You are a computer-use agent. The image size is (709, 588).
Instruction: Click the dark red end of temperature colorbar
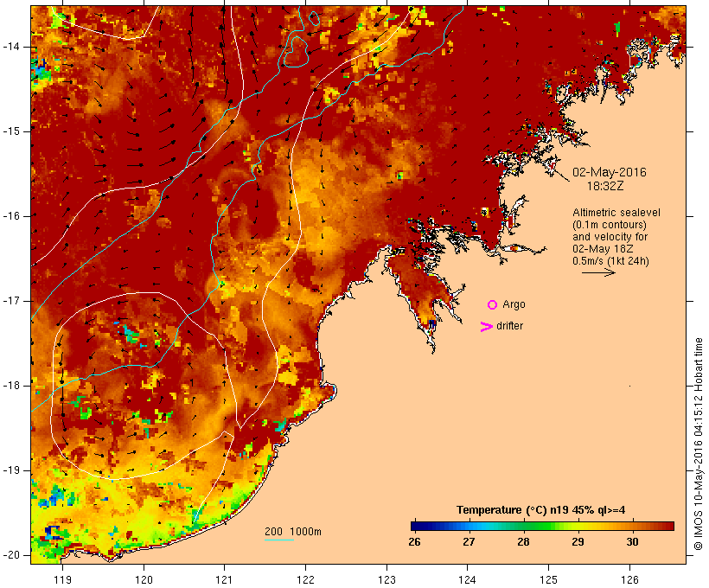671,526
